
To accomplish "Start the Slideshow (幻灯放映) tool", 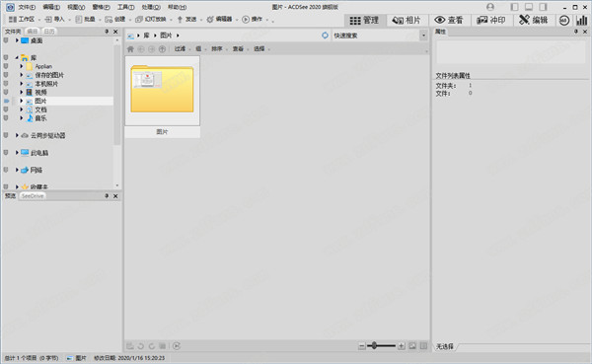I will coord(153,20).
